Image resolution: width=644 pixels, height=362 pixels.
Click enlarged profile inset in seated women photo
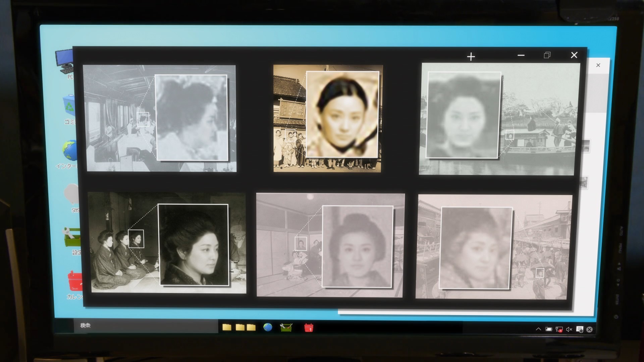coord(193,245)
